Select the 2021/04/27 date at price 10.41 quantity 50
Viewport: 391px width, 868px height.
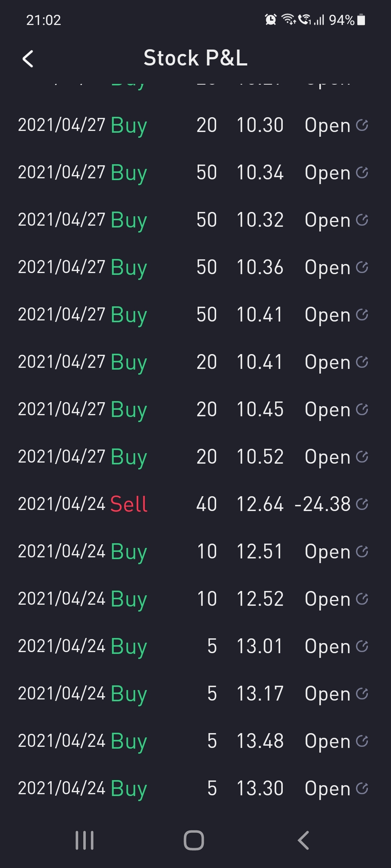click(62, 314)
